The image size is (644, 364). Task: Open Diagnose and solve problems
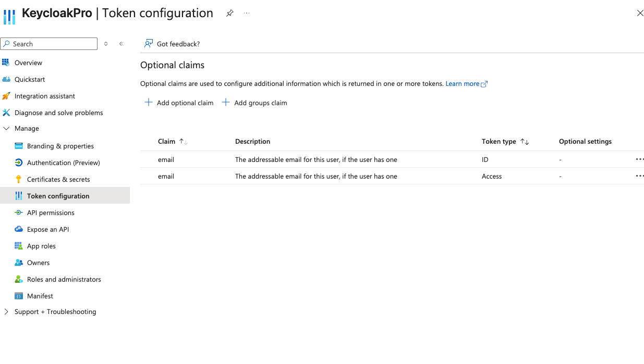[x=59, y=112]
